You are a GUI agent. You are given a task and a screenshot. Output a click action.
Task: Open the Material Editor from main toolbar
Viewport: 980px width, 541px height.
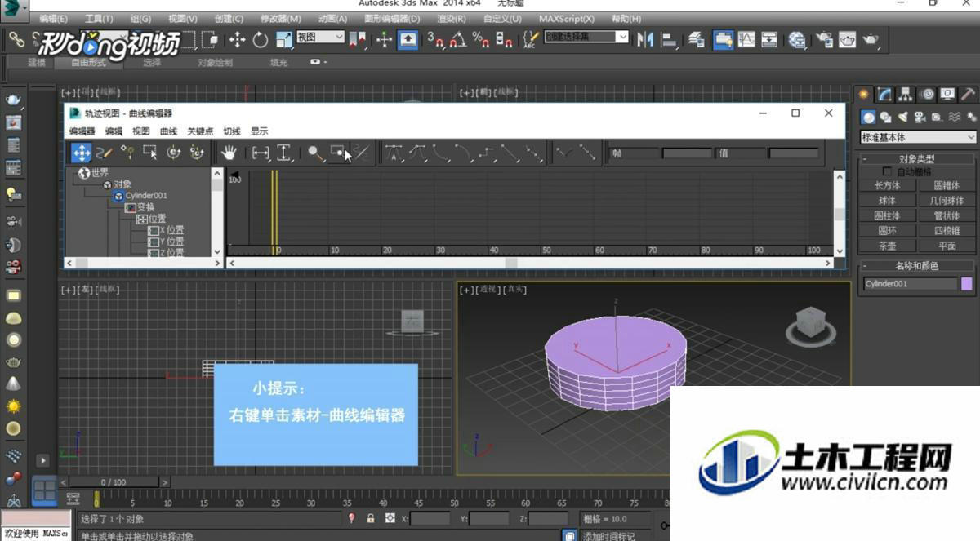797,39
